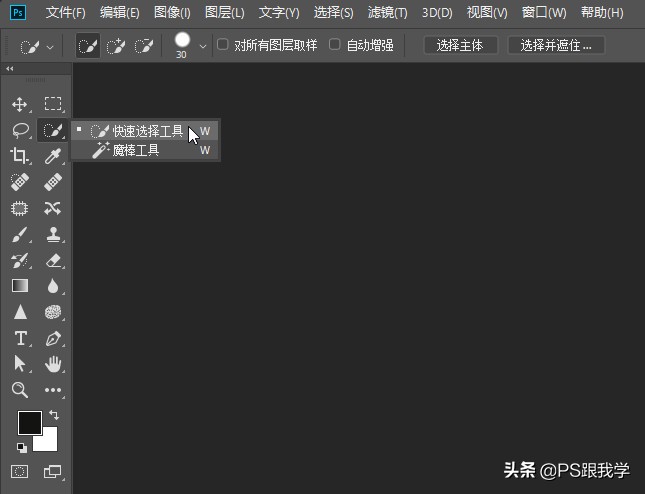Select the Hand tool
This screenshot has width=645, height=494.
(53, 364)
